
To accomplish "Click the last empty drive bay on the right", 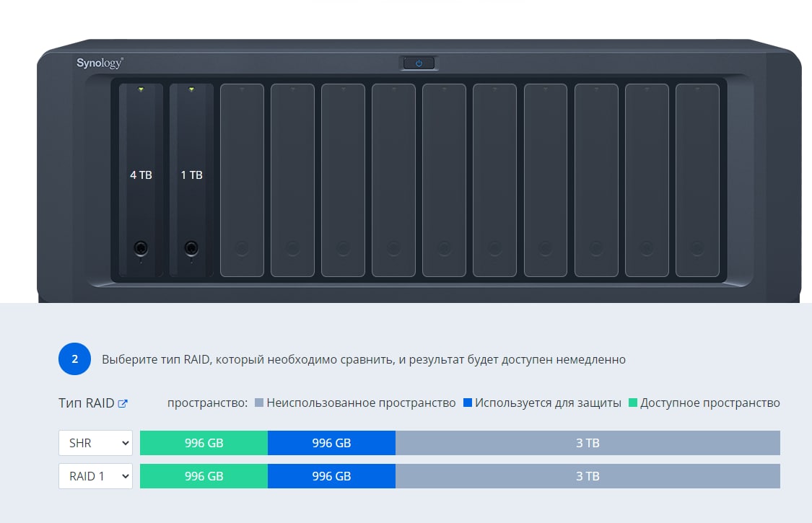I will click(x=697, y=180).
